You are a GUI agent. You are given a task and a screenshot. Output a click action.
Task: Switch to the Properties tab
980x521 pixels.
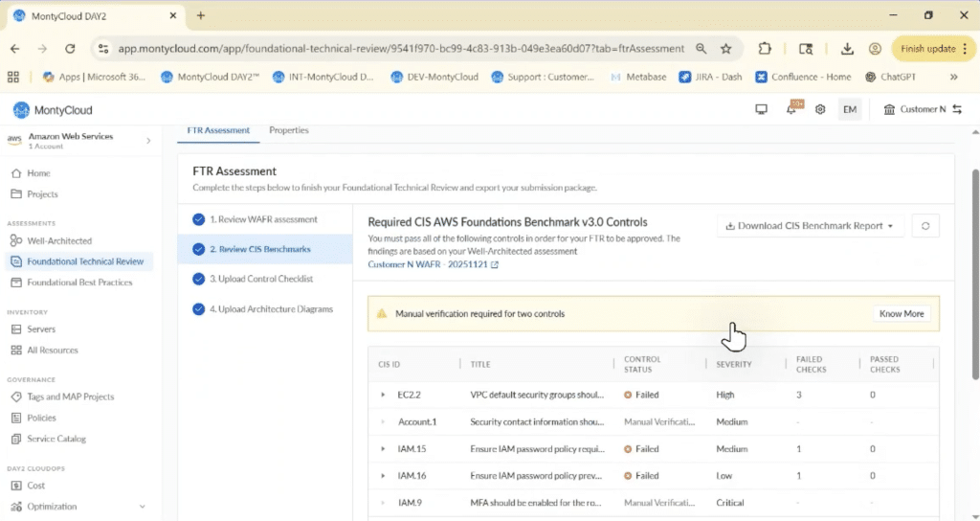pos(288,130)
